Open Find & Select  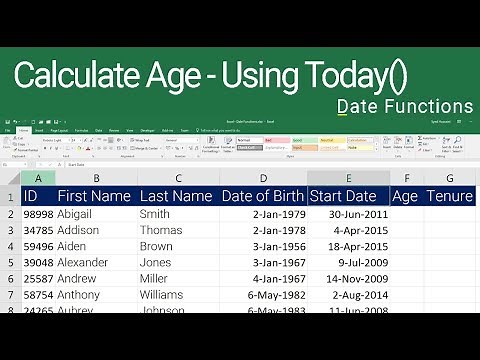coord(458,144)
